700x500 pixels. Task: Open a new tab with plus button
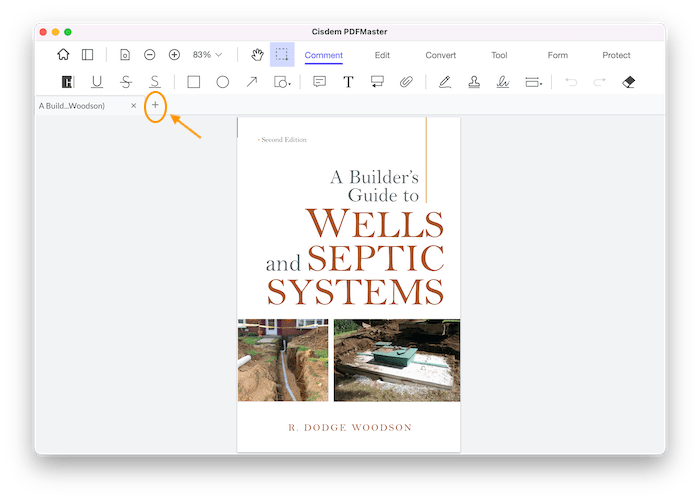[x=155, y=105]
